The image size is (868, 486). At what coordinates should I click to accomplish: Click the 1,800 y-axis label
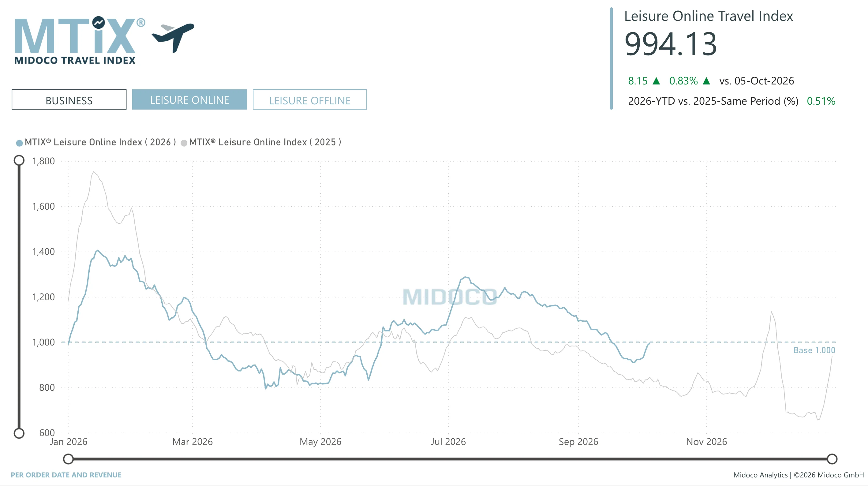pyautogui.click(x=43, y=161)
